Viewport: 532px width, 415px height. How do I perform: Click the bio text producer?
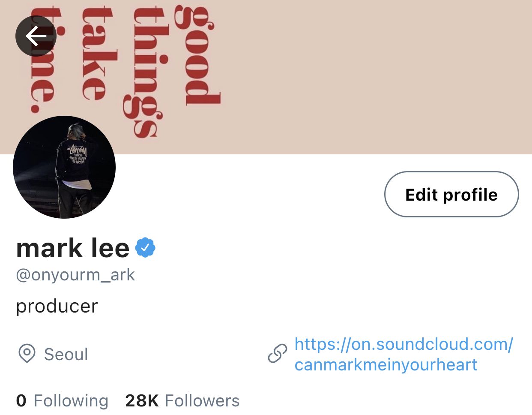point(57,306)
